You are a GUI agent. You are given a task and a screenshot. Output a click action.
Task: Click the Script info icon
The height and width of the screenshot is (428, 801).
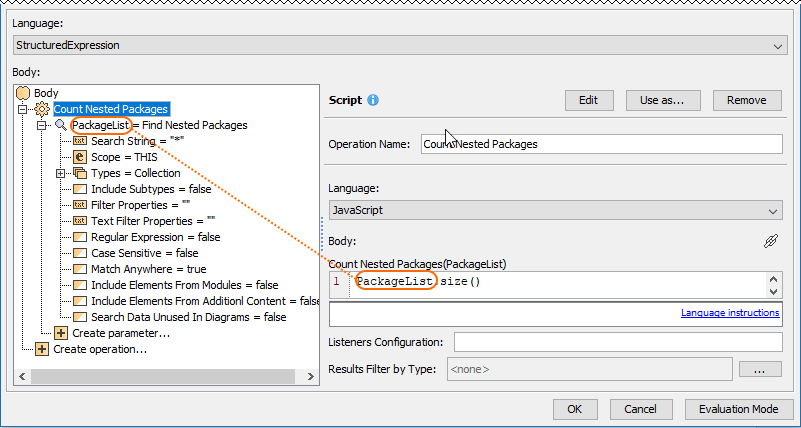click(373, 101)
